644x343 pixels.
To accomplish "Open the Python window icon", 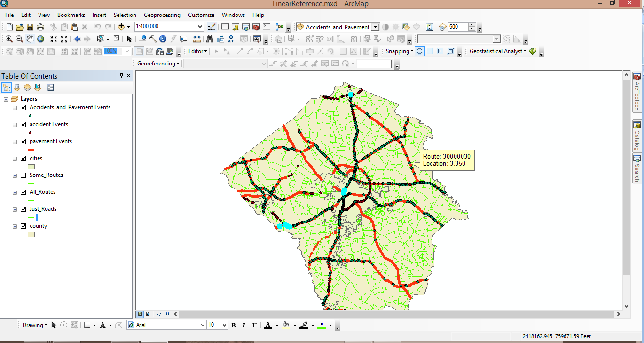I will click(x=267, y=27).
